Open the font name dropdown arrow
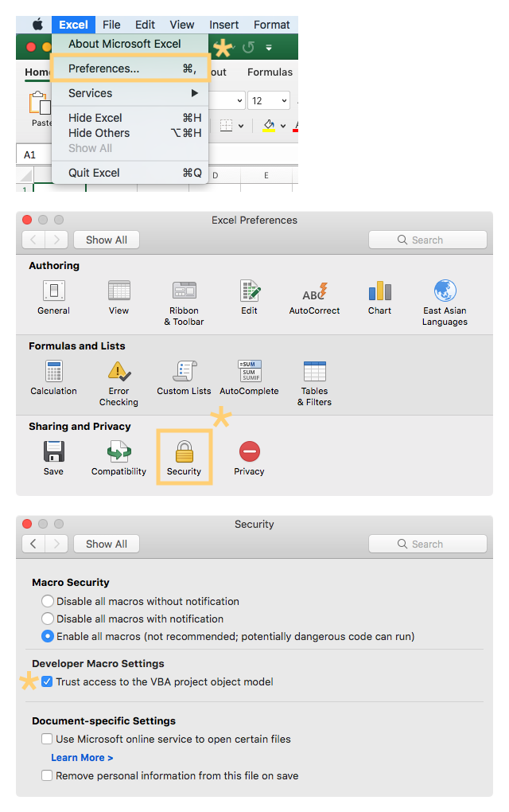The height and width of the screenshot is (812, 509). click(x=239, y=100)
